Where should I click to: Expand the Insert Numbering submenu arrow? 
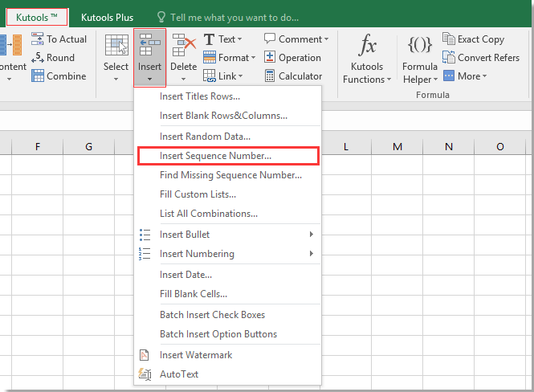tap(312, 253)
